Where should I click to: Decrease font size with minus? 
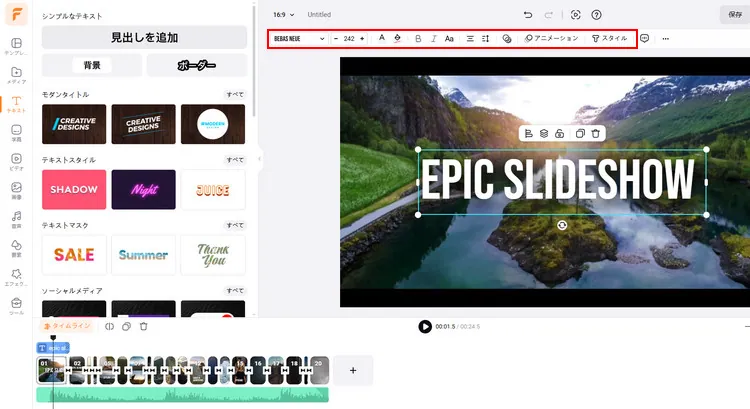tap(336, 39)
